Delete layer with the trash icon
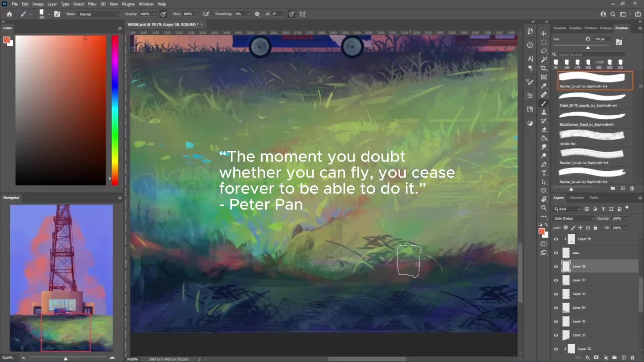The image size is (644, 362). coord(632,358)
